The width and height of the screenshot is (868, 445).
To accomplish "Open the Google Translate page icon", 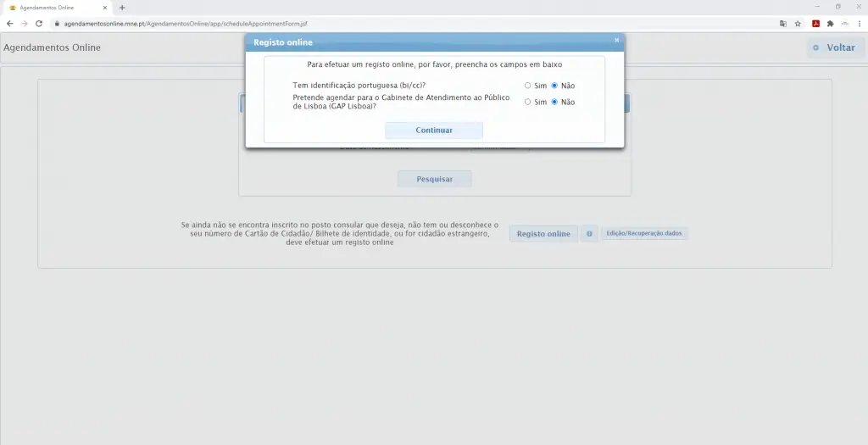I will 783,24.
